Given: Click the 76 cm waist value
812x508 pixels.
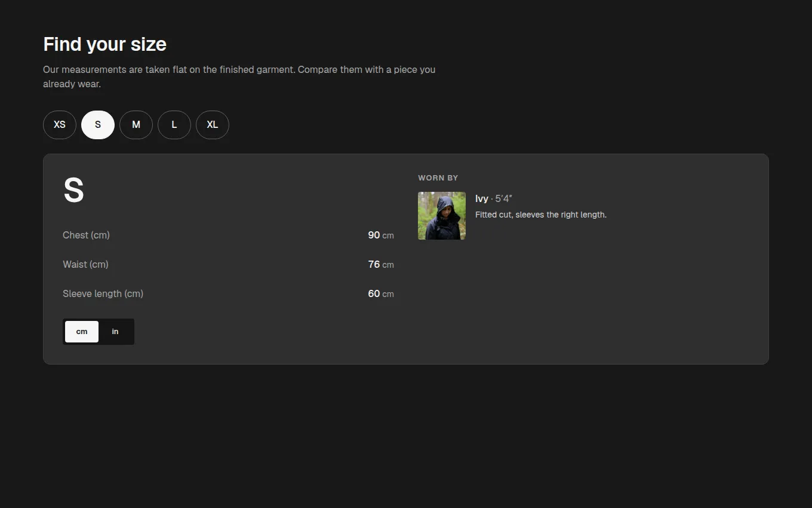Looking at the screenshot, I should tap(381, 264).
